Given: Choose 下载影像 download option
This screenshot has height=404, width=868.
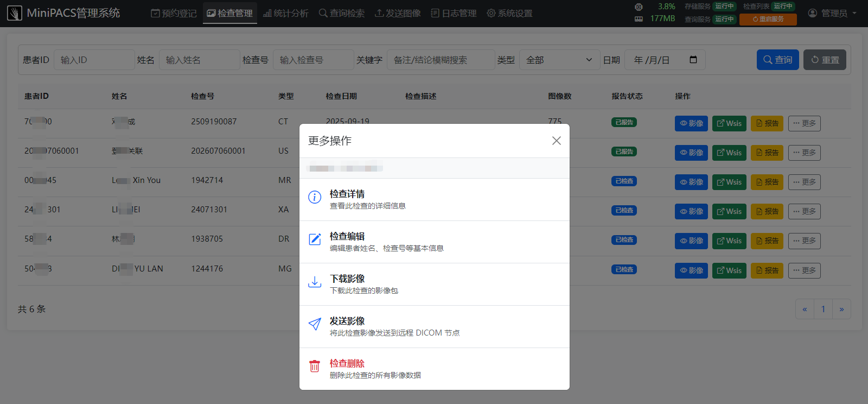Looking at the screenshot, I should coord(434,284).
